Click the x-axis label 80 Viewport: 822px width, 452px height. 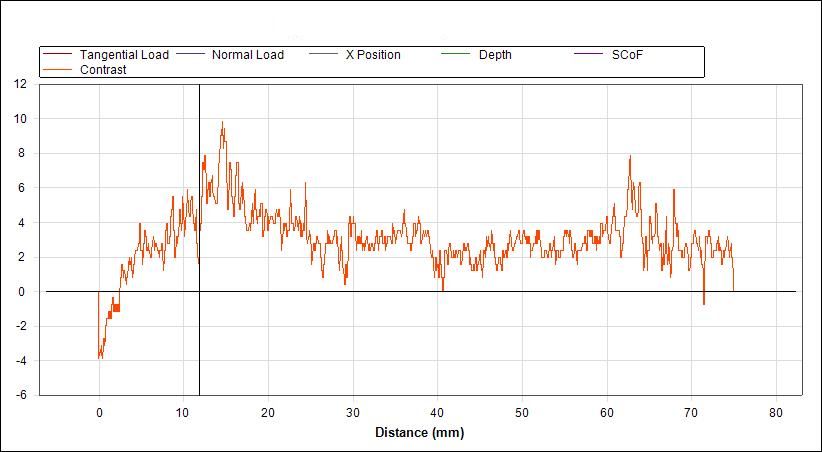[x=776, y=413]
